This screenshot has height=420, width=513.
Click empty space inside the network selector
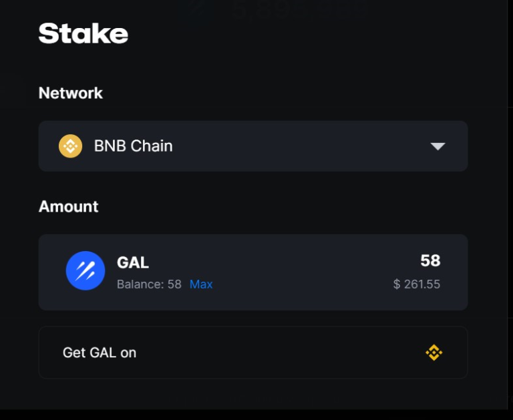[301, 146]
